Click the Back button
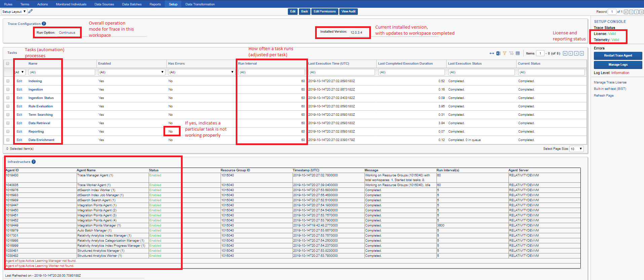Image resolution: width=644 pixels, height=280 pixels. point(305,11)
